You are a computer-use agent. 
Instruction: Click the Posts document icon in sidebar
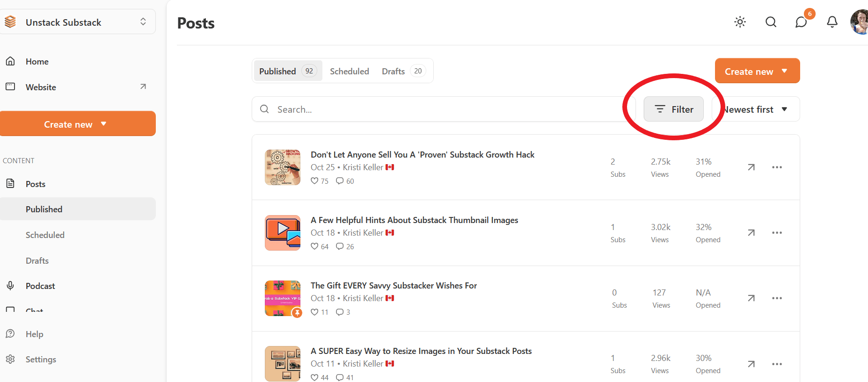10,183
